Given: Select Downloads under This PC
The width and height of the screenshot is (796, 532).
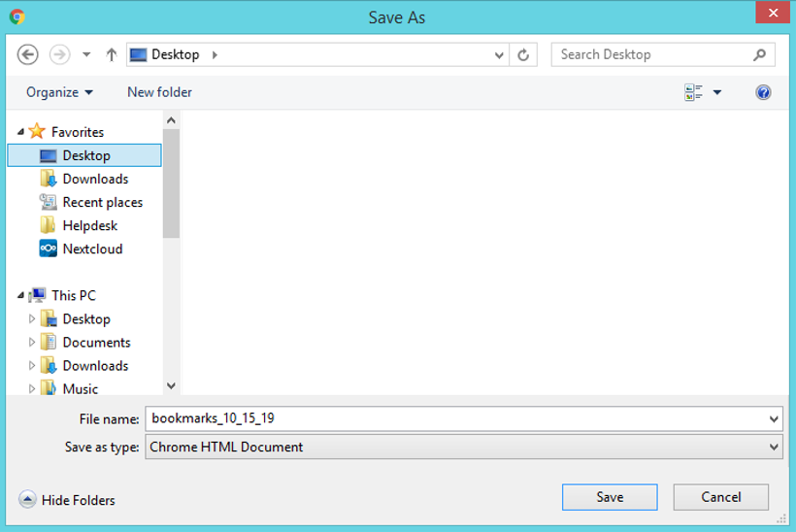Looking at the screenshot, I should (x=95, y=365).
